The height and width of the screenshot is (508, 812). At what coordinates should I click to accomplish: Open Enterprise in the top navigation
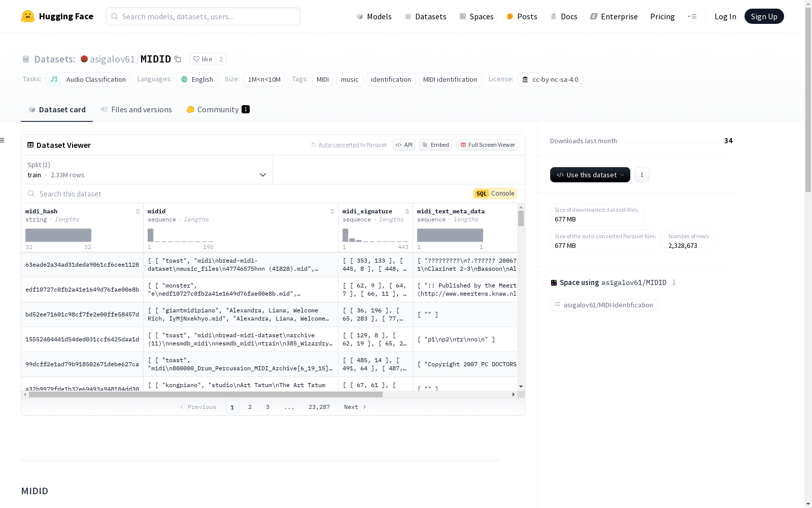click(x=614, y=16)
